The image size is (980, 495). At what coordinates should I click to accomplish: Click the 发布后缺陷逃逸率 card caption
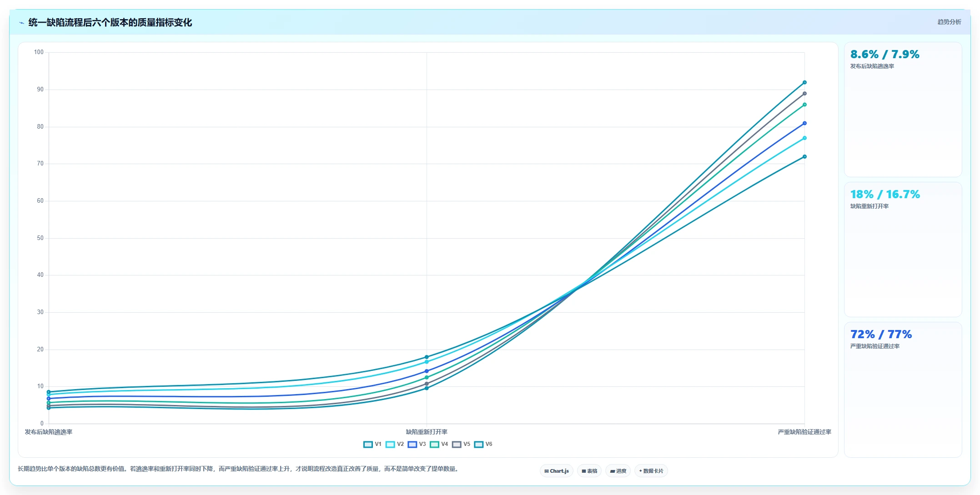(872, 66)
